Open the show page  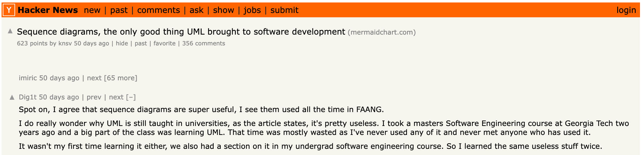[x=223, y=10]
